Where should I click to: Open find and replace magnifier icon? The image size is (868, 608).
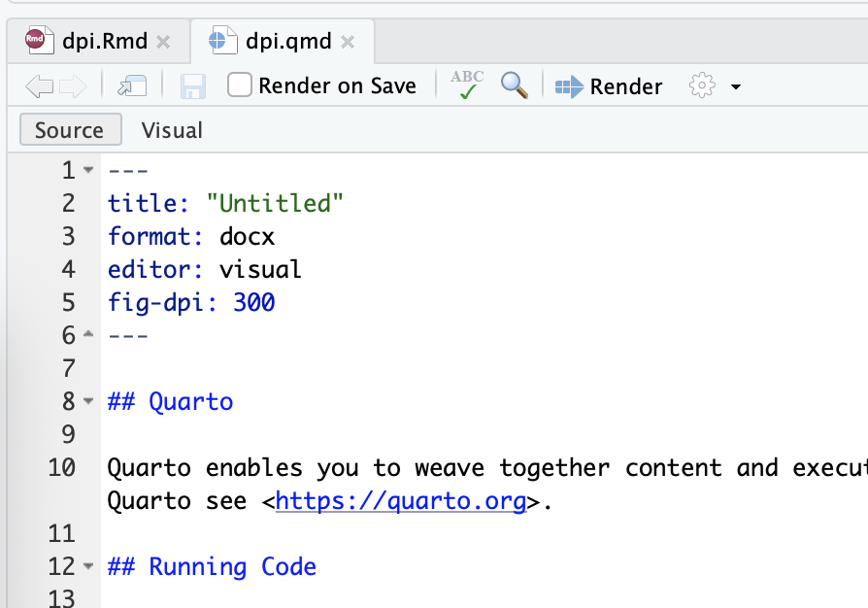(x=515, y=85)
